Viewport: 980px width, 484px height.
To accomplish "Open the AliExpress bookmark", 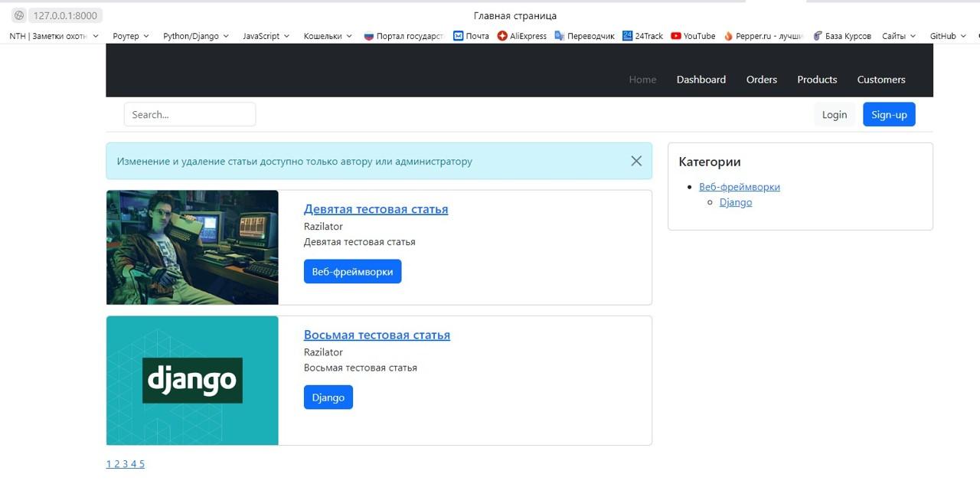I will pos(522,36).
